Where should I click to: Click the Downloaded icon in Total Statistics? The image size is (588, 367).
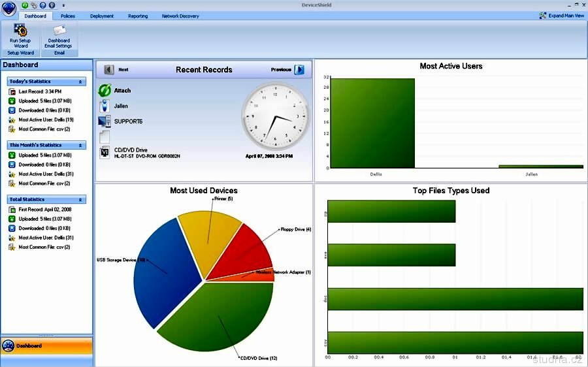click(12, 229)
